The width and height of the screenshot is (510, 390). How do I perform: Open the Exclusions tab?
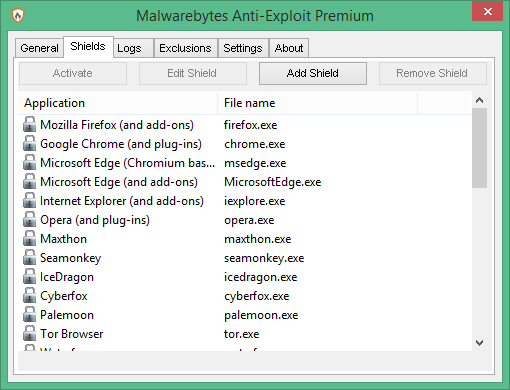click(185, 48)
